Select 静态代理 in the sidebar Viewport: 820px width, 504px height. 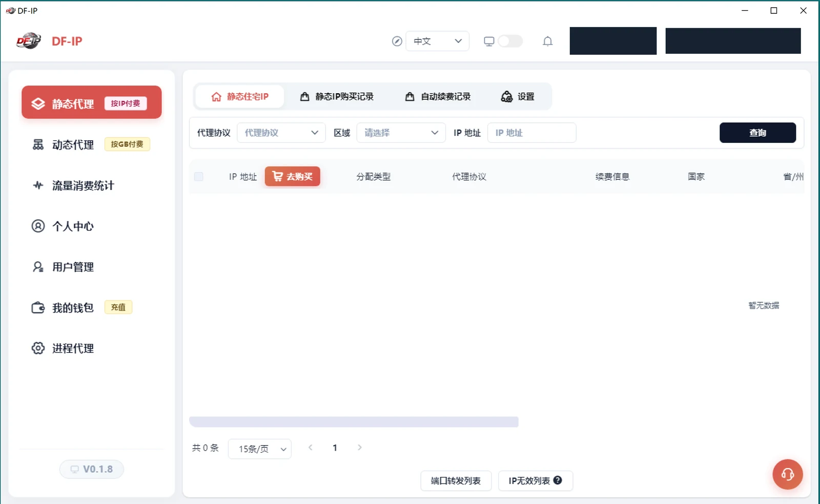point(91,102)
